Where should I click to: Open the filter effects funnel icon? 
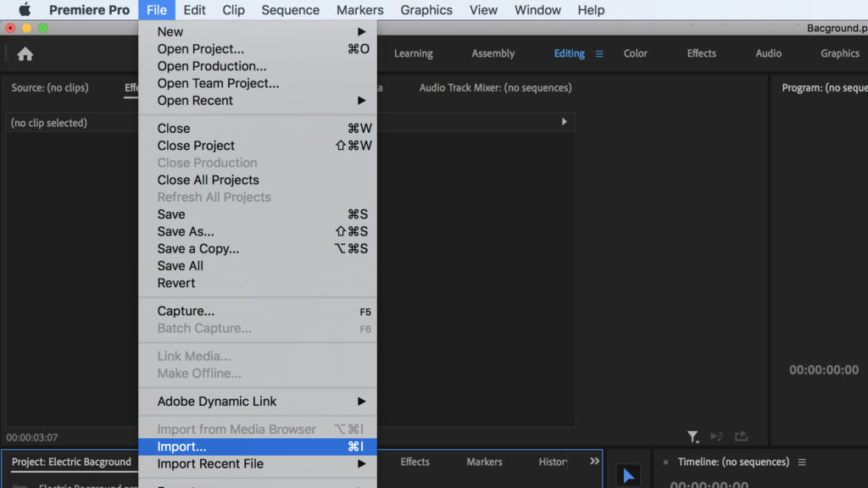[693, 436]
